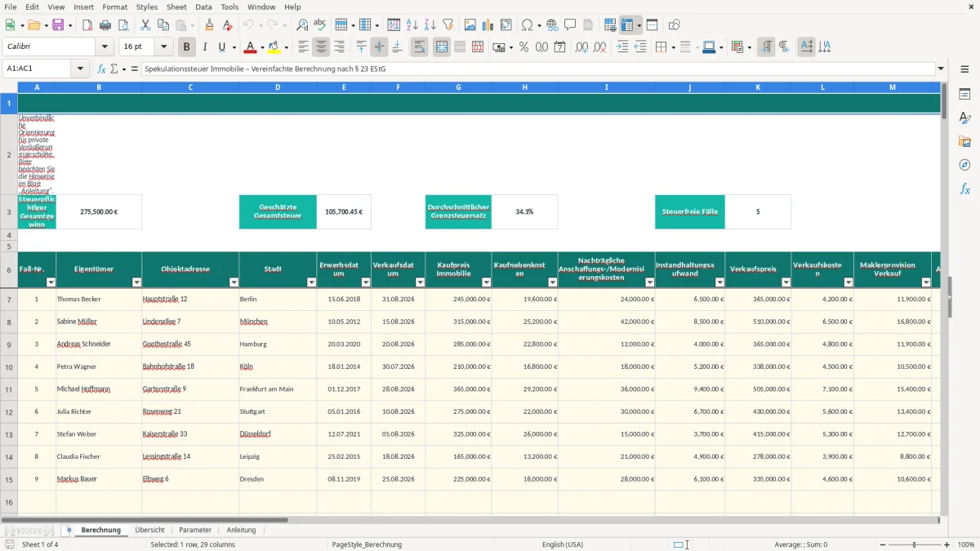
Task: Open filter dropdown for Stadt column
Action: click(311, 282)
